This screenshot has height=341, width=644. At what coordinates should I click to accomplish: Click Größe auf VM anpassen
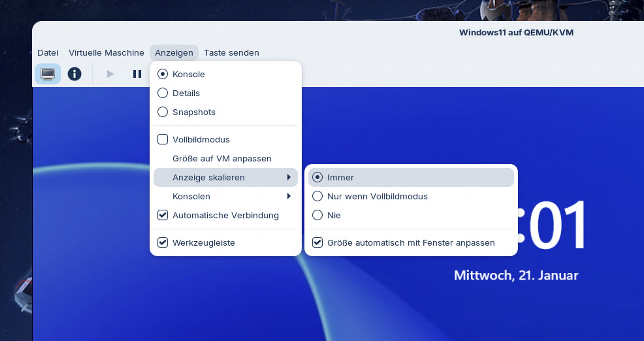click(x=222, y=158)
